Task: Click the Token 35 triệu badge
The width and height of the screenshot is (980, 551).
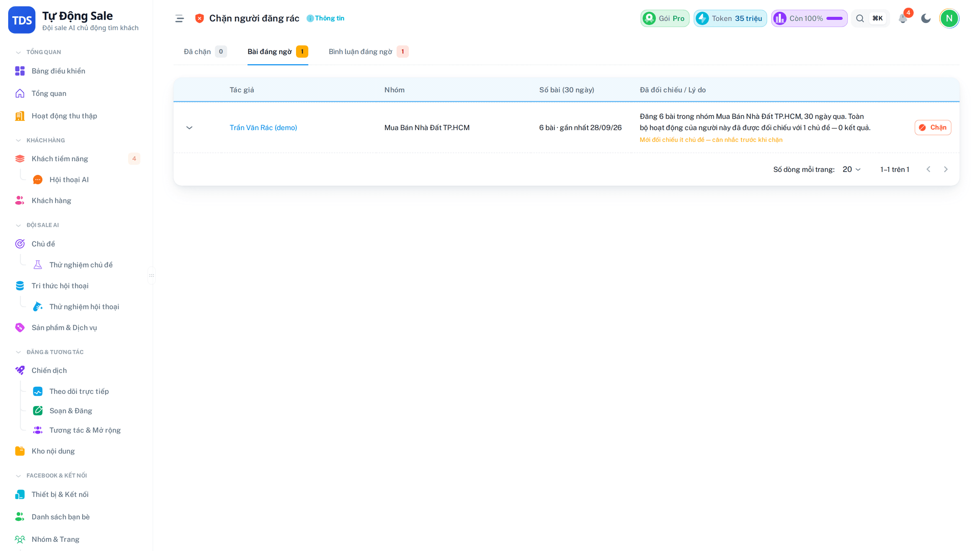Action: coord(730,18)
